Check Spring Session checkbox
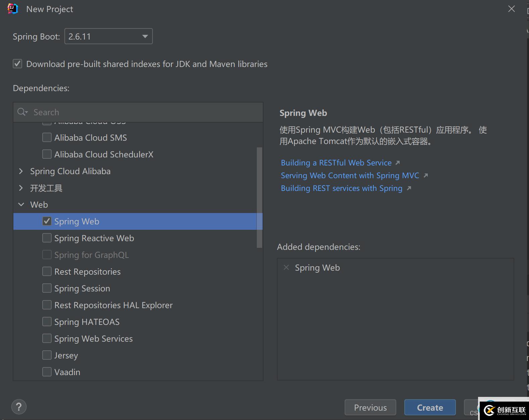The image size is (529, 420). pos(47,288)
